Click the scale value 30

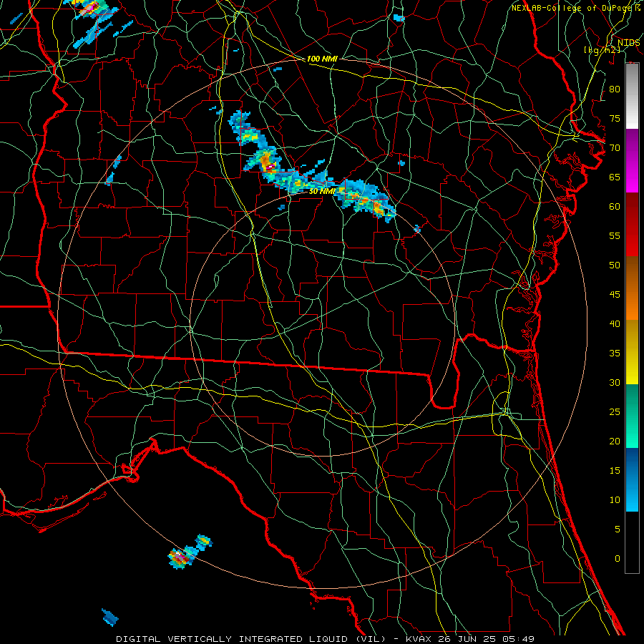615,382
